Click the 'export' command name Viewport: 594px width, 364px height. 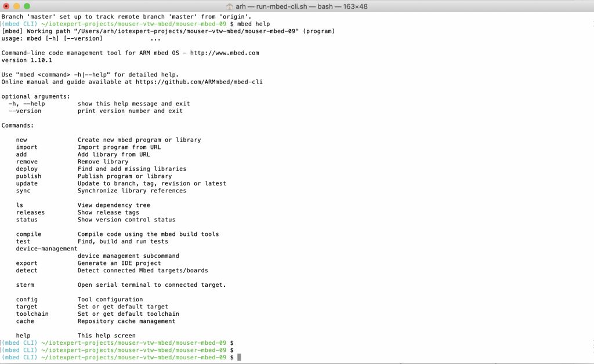[x=27, y=263]
